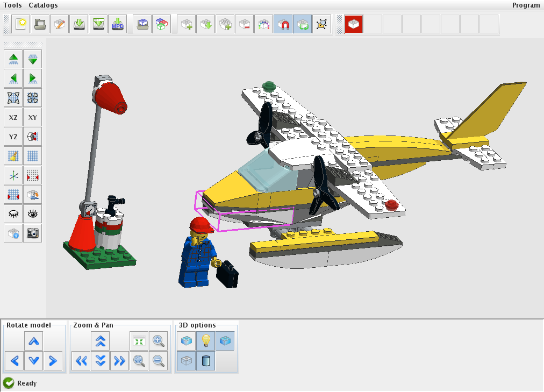544x392 pixels.
Task: Rotate model down with single chevron
Action: 34,361
